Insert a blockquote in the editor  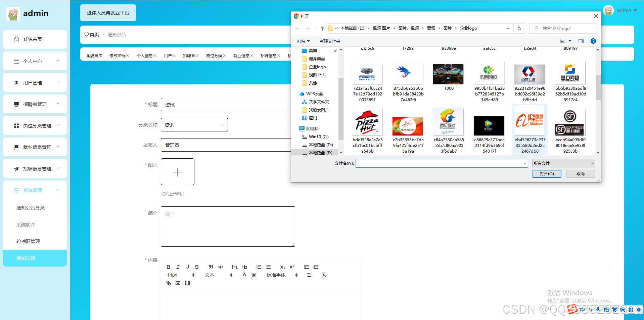211,267
